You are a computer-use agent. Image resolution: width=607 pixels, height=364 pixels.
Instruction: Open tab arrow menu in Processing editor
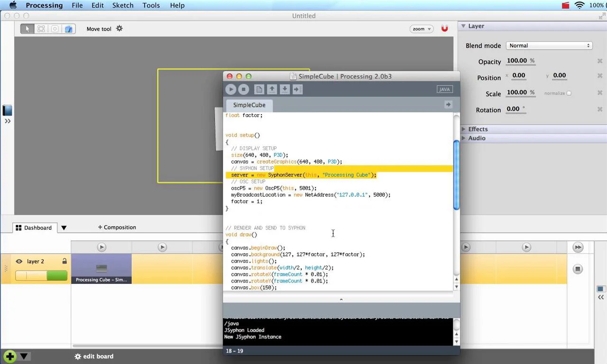coord(448,105)
